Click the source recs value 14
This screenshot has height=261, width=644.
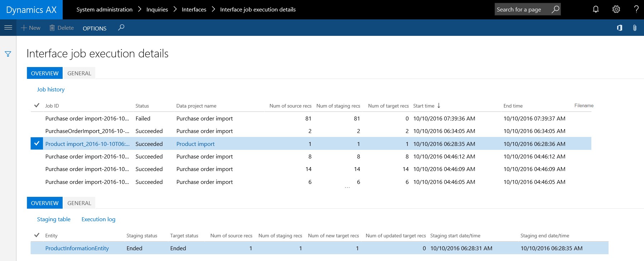(308, 169)
